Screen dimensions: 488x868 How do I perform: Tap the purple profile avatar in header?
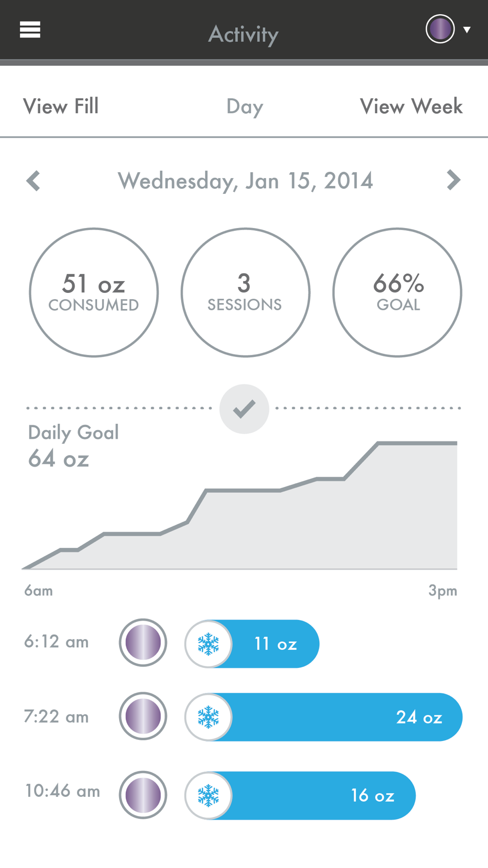[x=440, y=29]
